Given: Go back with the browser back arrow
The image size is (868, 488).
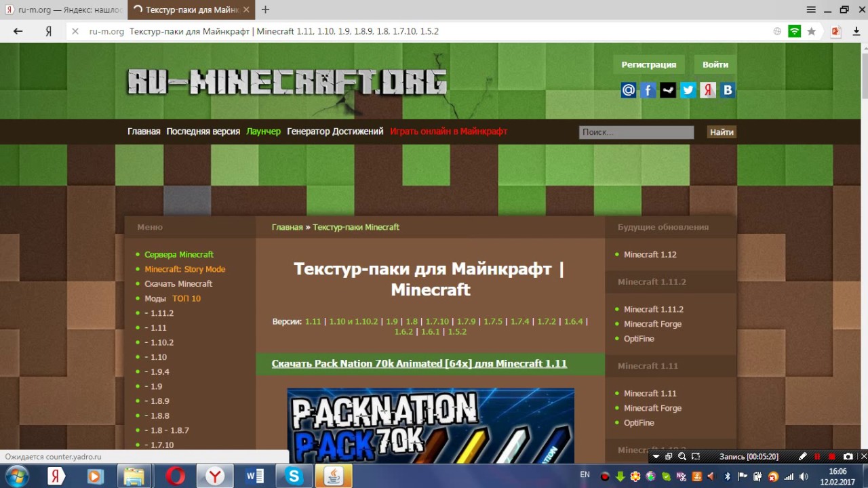Looking at the screenshot, I should [18, 31].
